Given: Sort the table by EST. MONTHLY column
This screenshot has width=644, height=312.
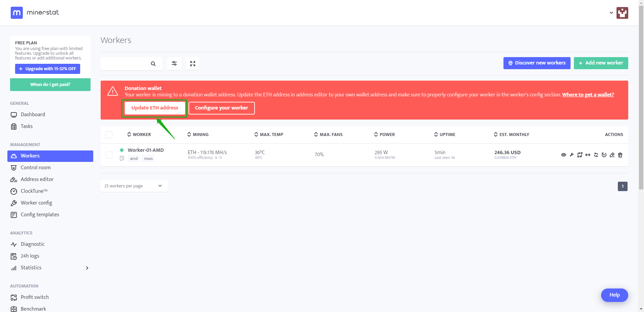Looking at the screenshot, I should (x=512, y=135).
